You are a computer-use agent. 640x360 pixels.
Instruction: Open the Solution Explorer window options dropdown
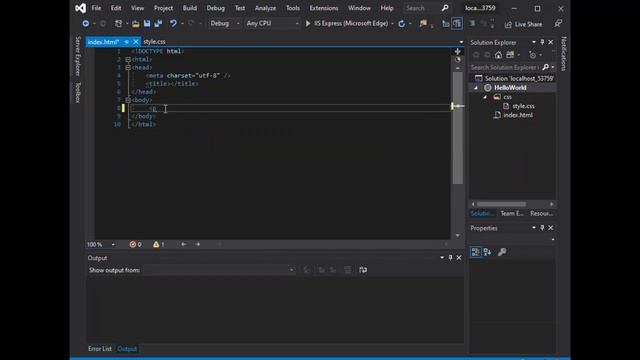pyautogui.click(x=533, y=42)
